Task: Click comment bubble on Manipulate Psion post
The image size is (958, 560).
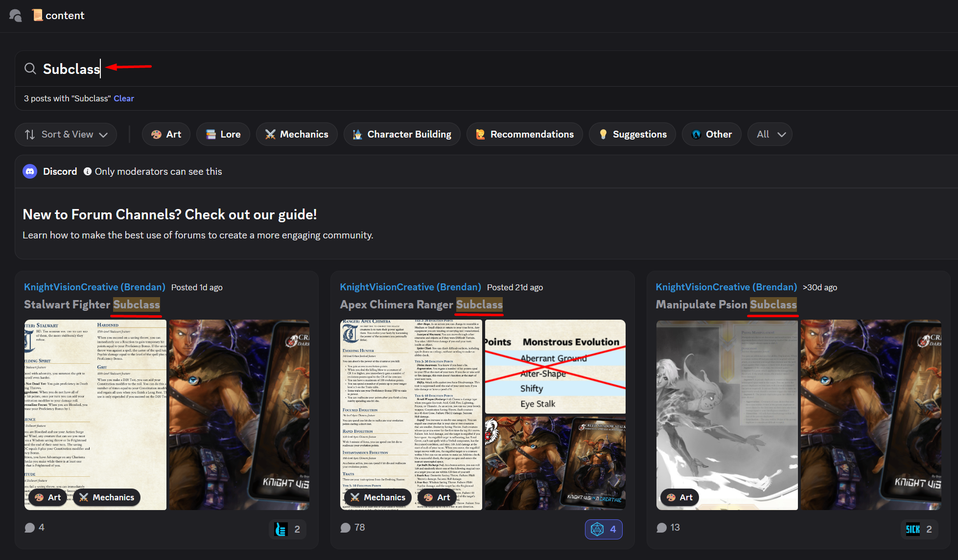Action: click(662, 528)
